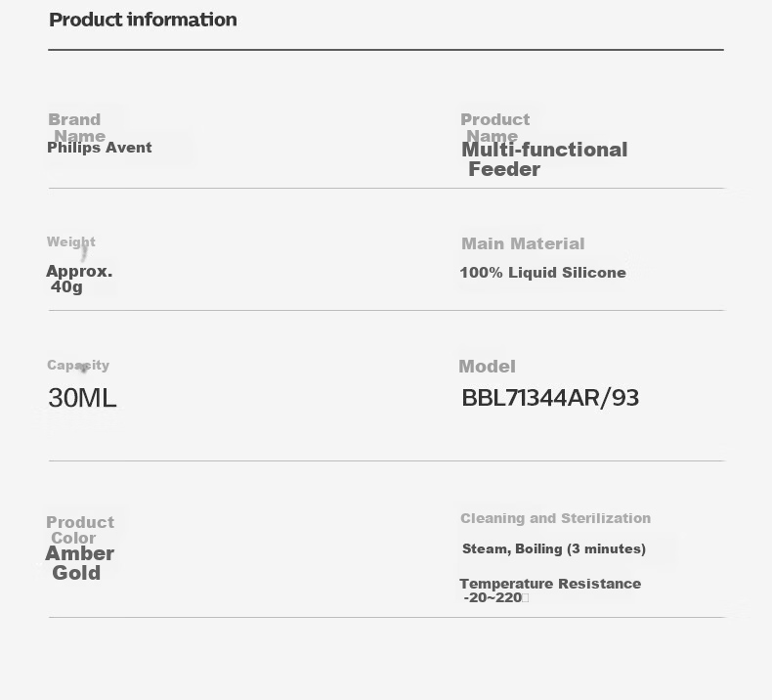The image size is (772, 700).
Task: Click the Approx. 40g weight value
Action: (x=79, y=279)
